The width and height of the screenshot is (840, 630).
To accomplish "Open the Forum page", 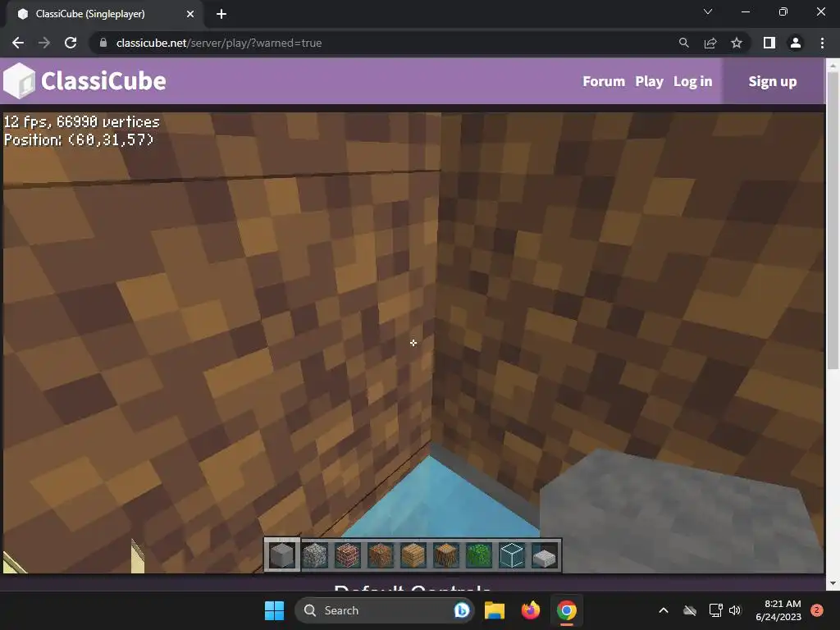I will (604, 81).
